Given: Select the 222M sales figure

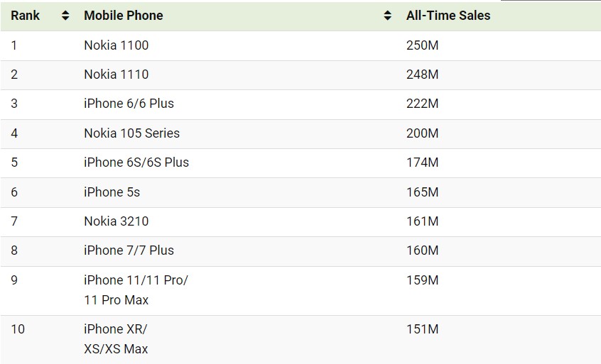Looking at the screenshot, I should pos(422,104).
